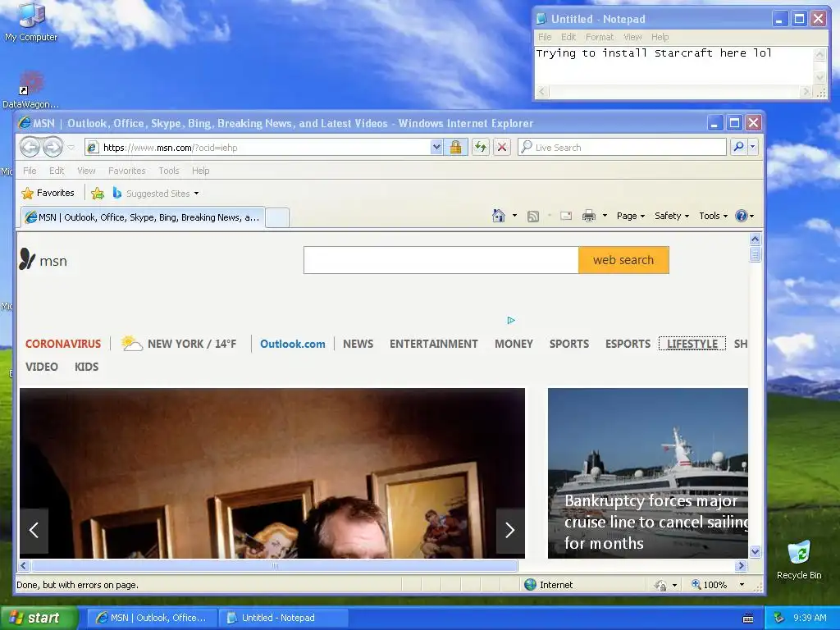The height and width of the screenshot is (630, 840).
Task: Open the NEWS section link
Action: [x=358, y=344]
